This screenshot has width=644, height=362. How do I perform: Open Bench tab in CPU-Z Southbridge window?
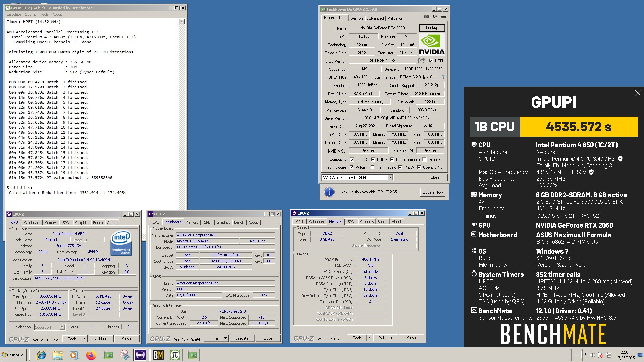[239, 222]
